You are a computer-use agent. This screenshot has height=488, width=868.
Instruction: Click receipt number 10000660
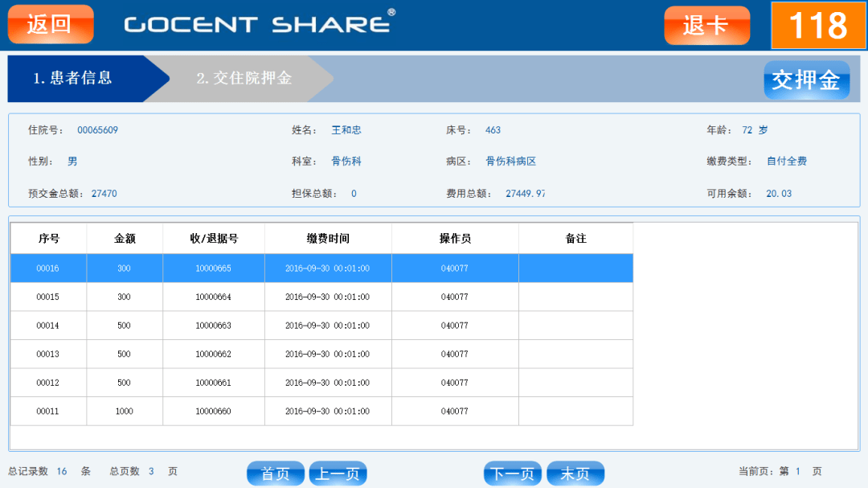[213, 412]
